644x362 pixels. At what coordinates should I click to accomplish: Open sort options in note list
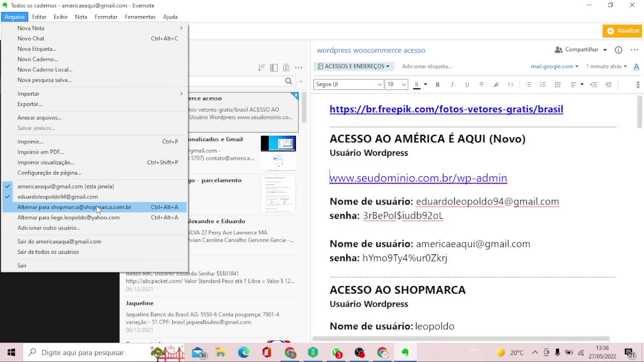pos(261,67)
